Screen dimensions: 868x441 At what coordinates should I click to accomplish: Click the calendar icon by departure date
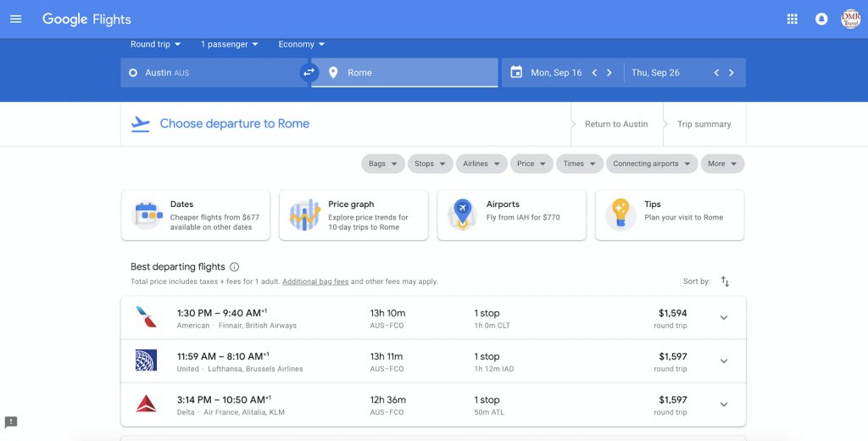516,73
